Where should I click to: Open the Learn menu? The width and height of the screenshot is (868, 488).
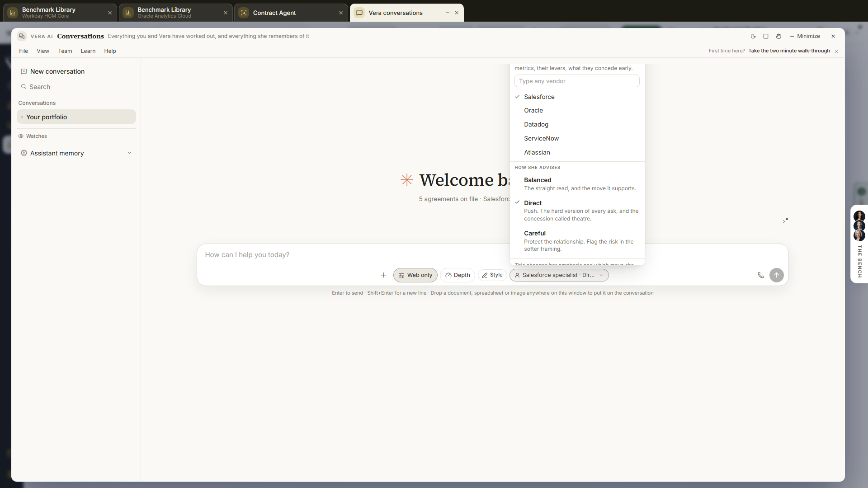click(88, 51)
